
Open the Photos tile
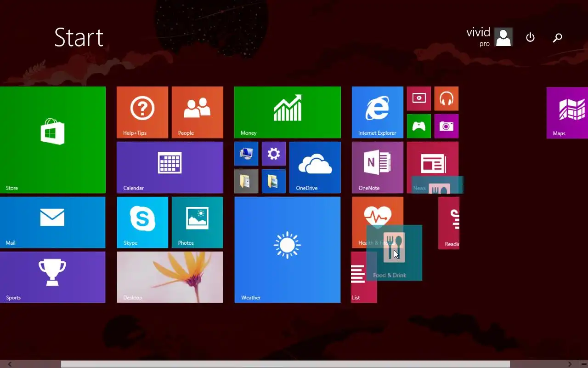(198, 222)
